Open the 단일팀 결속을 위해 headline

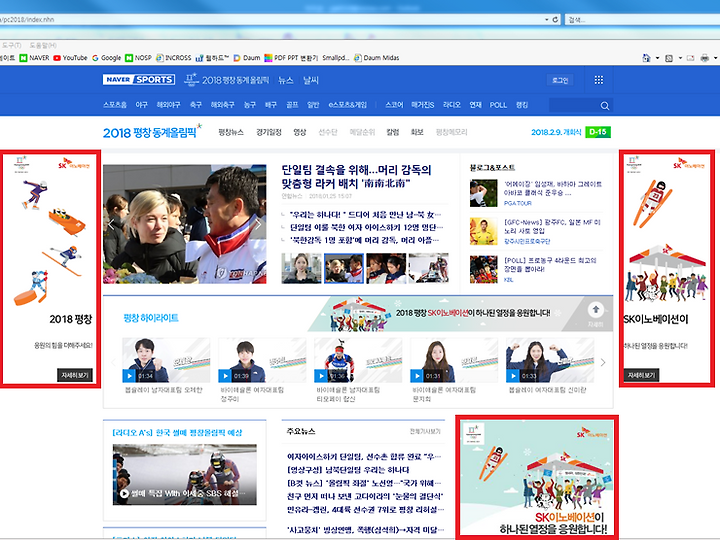(356, 177)
